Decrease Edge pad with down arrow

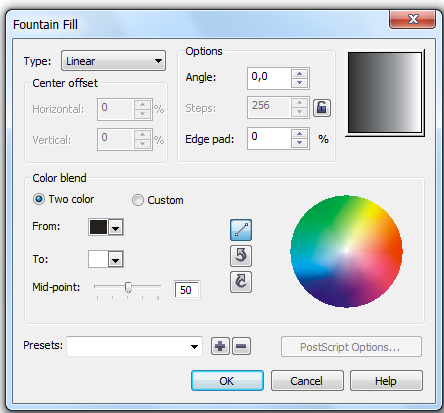pyautogui.click(x=299, y=143)
